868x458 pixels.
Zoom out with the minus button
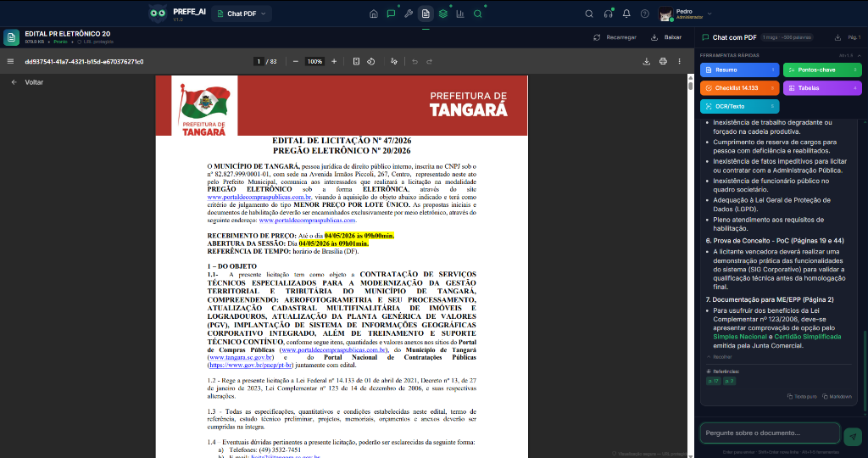point(296,61)
